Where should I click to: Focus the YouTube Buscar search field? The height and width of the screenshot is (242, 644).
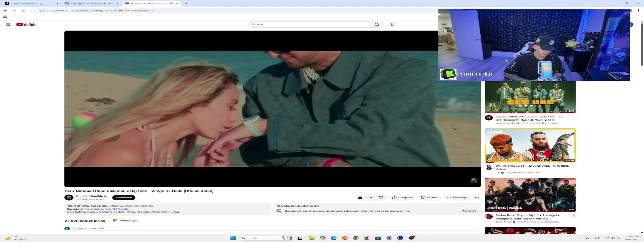(309, 25)
